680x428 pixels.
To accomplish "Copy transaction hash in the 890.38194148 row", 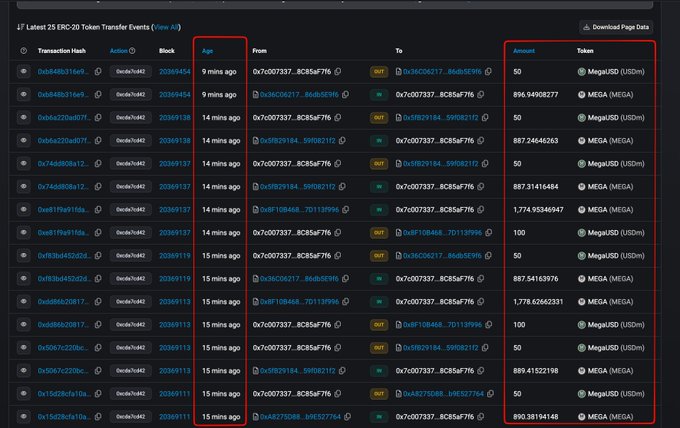I will [98, 417].
